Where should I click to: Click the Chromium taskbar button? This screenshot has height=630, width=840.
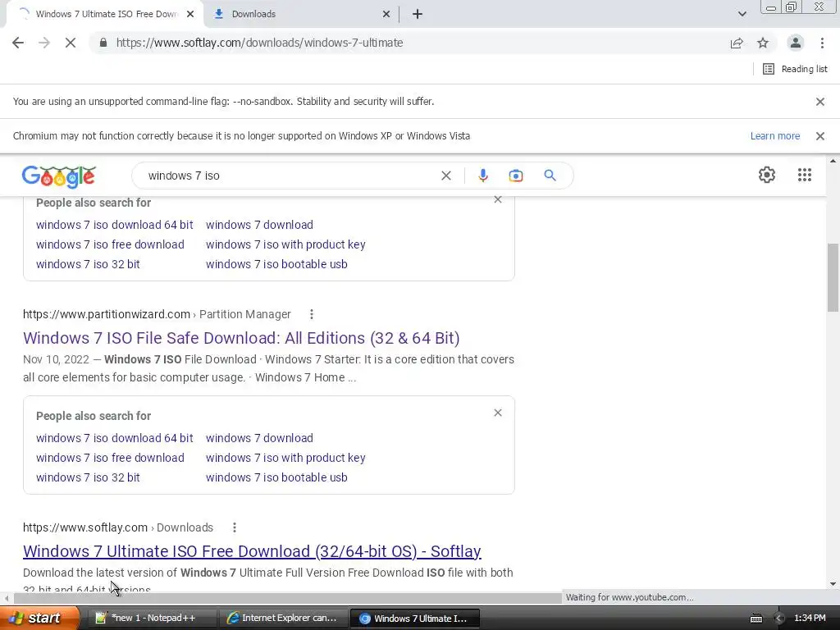click(x=414, y=619)
